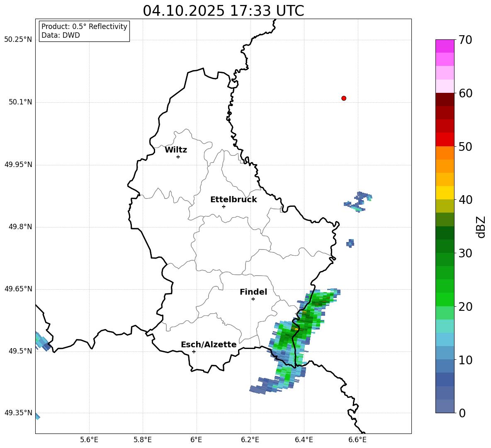Click the colorbar tick label 0
491x448 pixels.
click(x=462, y=413)
